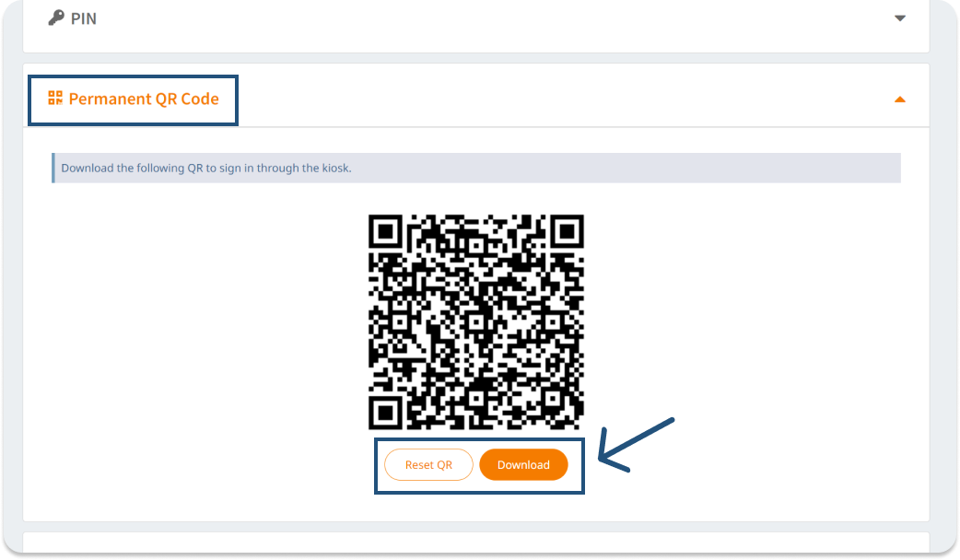Click the empty Permanent QR Code header bar area
The width and height of the screenshot is (960, 560).
point(563,99)
